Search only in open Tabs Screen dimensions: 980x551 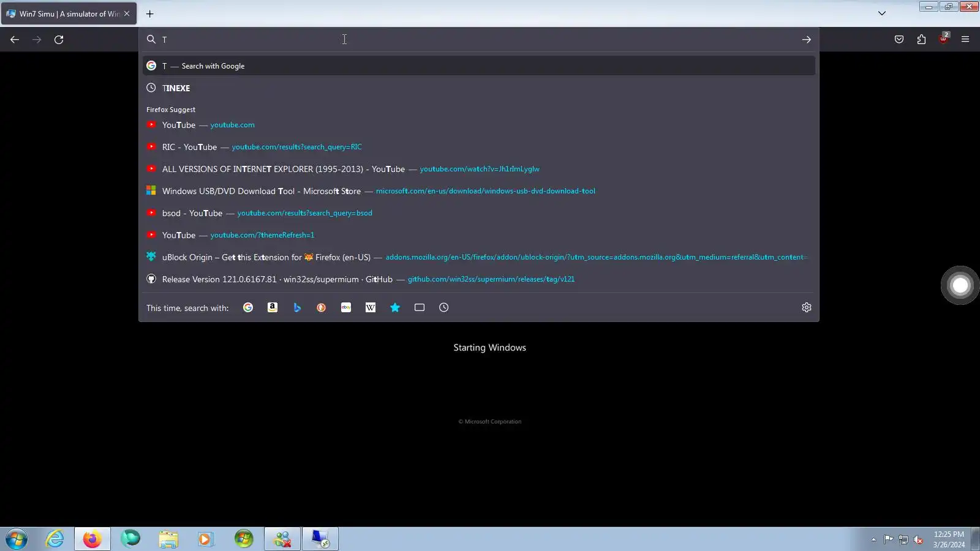pyautogui.click(x=420, y=307)
